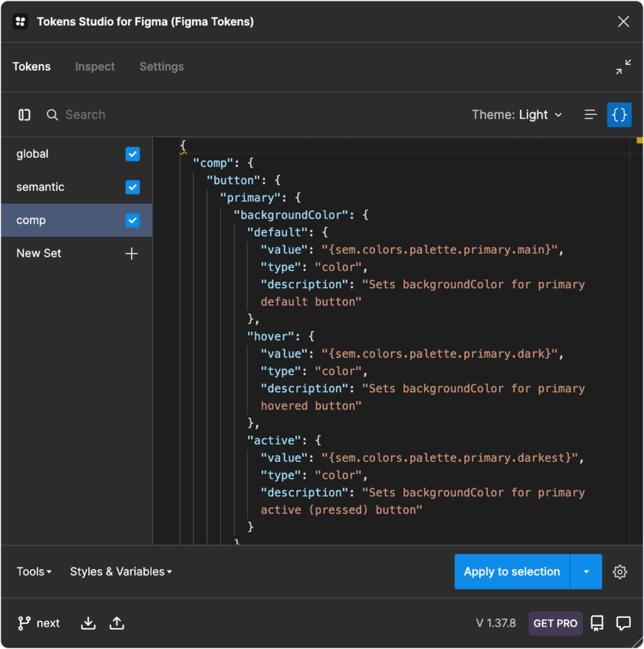
Task: Toggle the semantic token set checkbox
Action: pos(132,187)
